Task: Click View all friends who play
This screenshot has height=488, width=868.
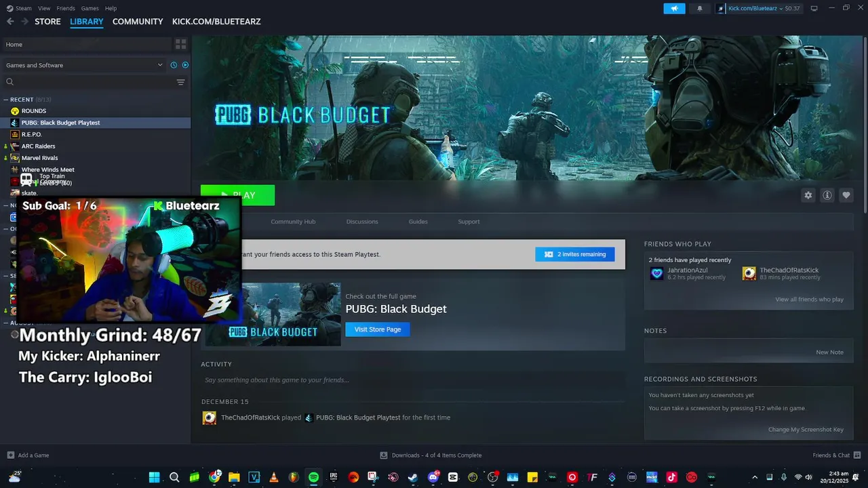Action: pos(809,300)
